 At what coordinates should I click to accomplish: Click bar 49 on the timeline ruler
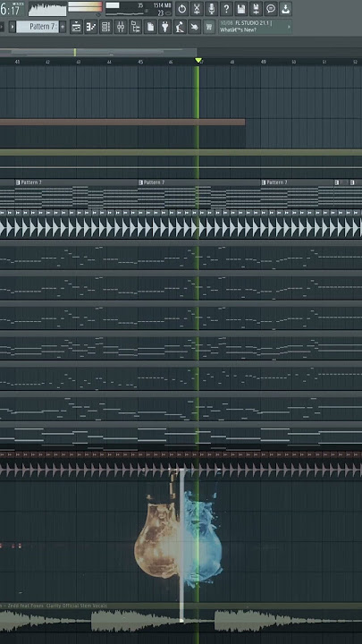(263, 62)
